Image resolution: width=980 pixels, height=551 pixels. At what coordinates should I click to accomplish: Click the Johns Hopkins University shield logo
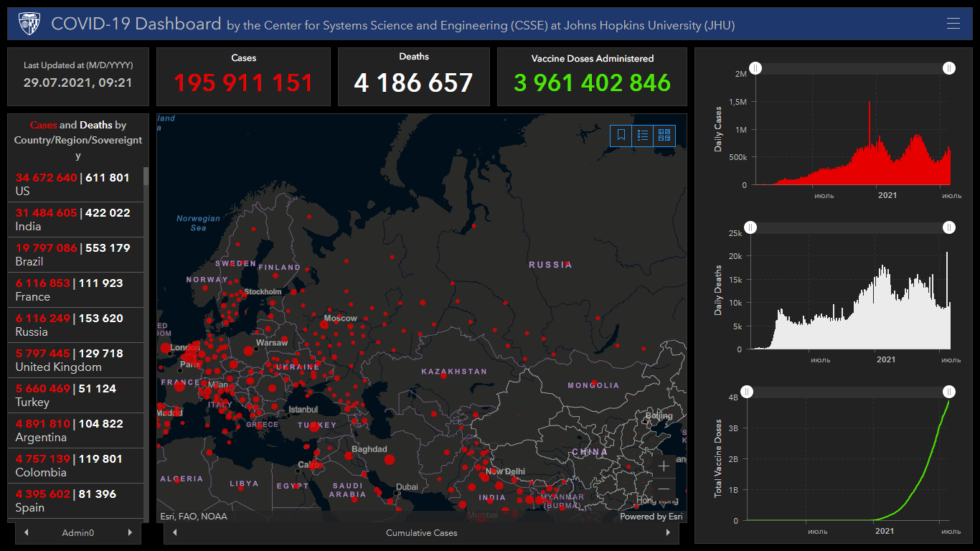29,24
